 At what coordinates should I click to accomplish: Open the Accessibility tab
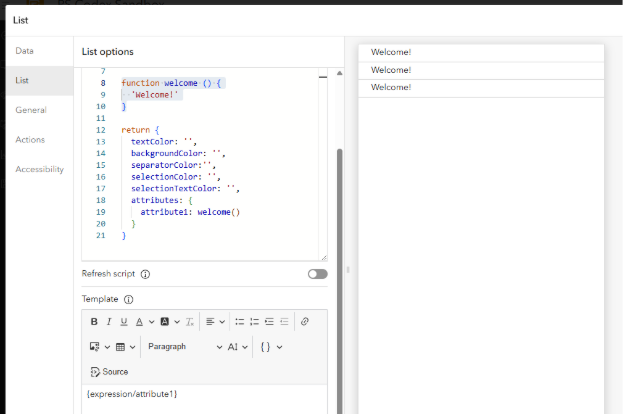pos(39,169)
